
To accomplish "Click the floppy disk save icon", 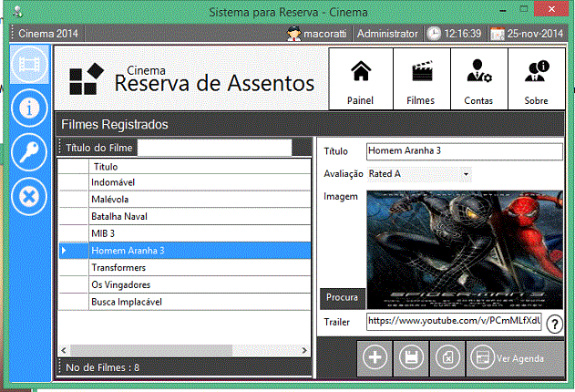I will coord(411,357).
